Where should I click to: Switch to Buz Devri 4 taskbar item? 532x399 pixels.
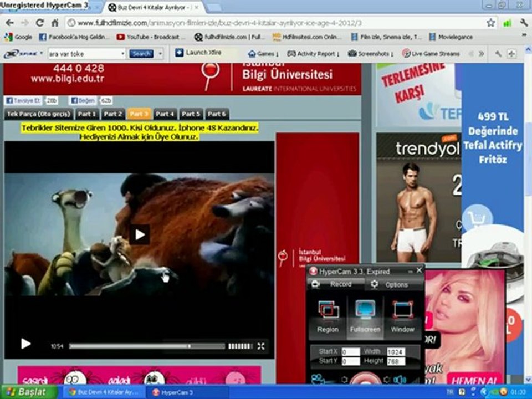104,392
